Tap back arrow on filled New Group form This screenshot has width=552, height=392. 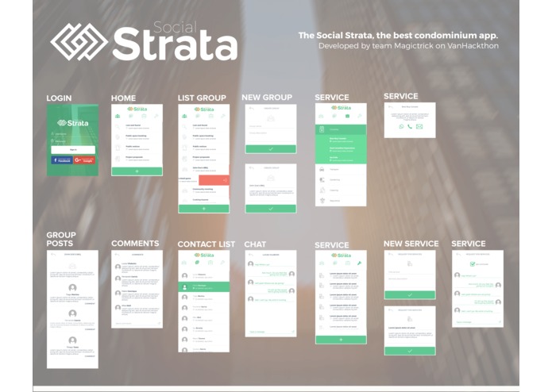pos(251,167)
